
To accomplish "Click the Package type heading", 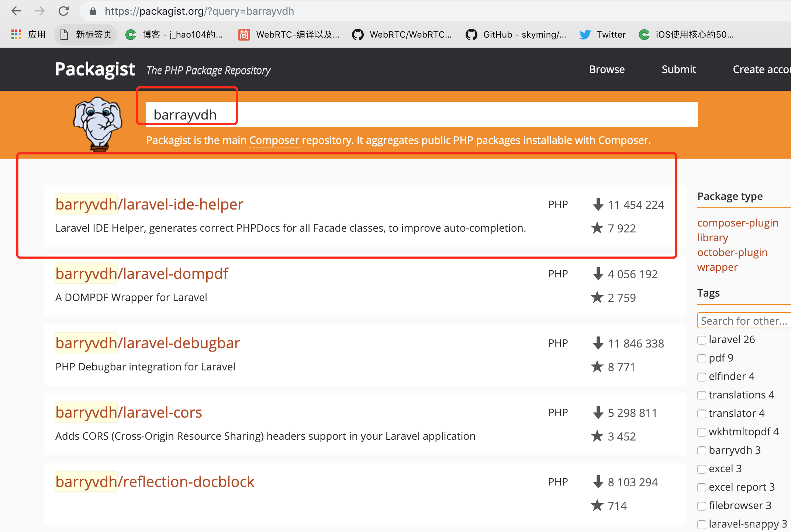I will tap(730, 196).
